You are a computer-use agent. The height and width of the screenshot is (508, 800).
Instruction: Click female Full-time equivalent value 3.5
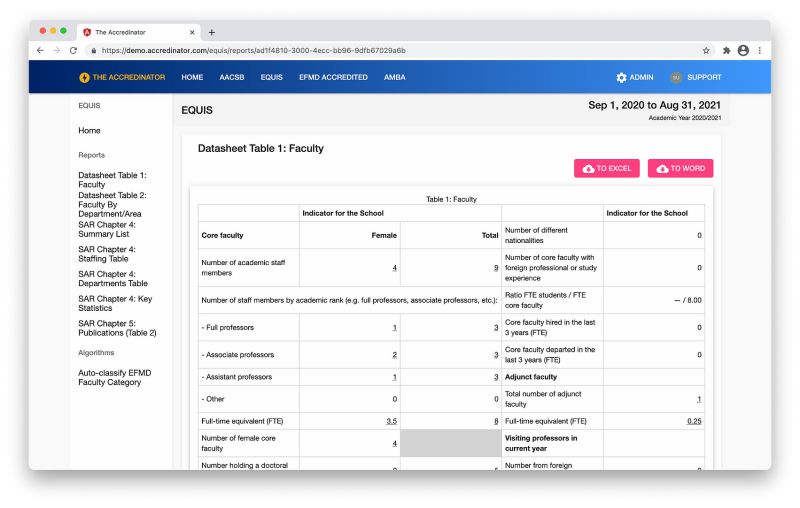click(391, 421)
